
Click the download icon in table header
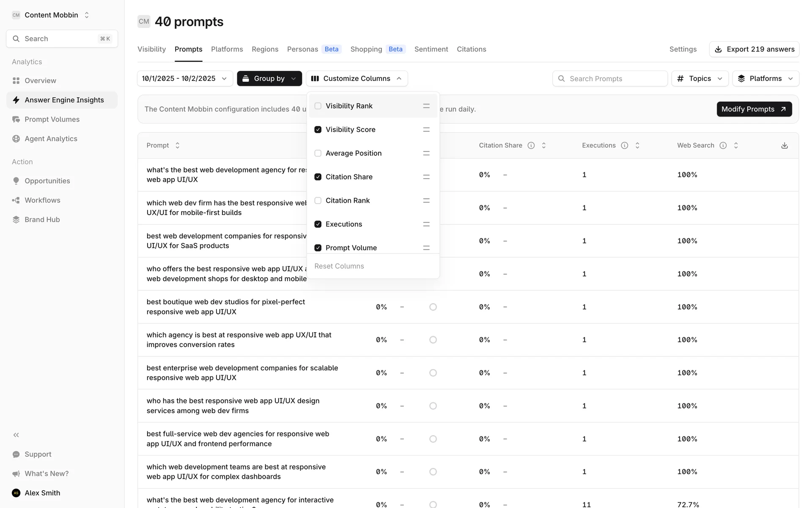(x=784, y=146)
